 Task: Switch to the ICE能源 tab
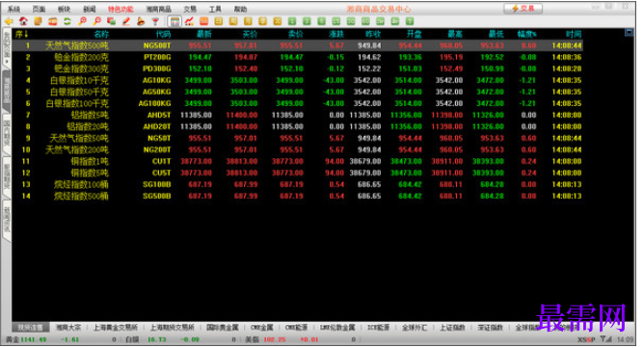(378, 328)
